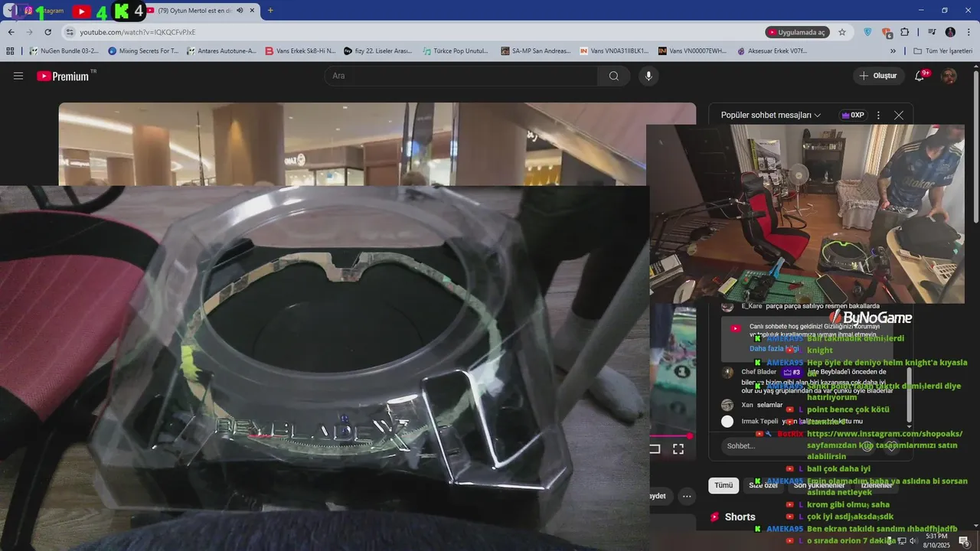Open the 'Vans Erkek Sk8-Hi N...' bookmark
This screenshot has width=980, height=551.
coord(300,51)
